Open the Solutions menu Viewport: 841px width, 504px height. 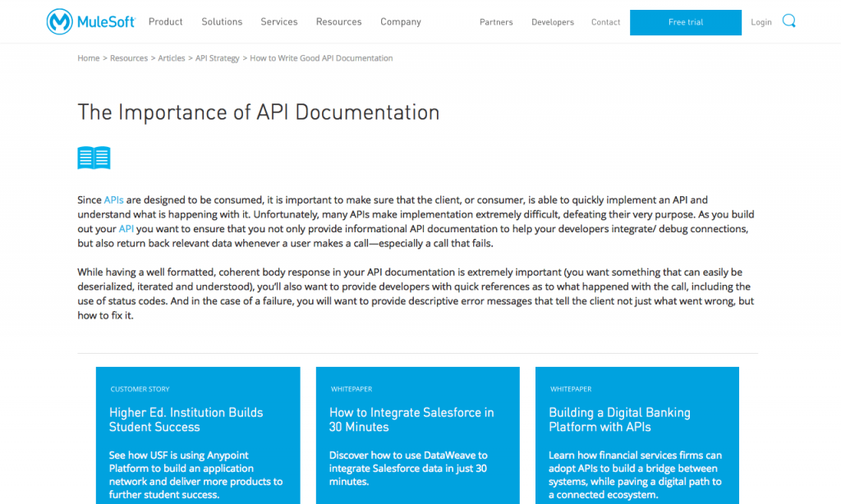[222, 22]
